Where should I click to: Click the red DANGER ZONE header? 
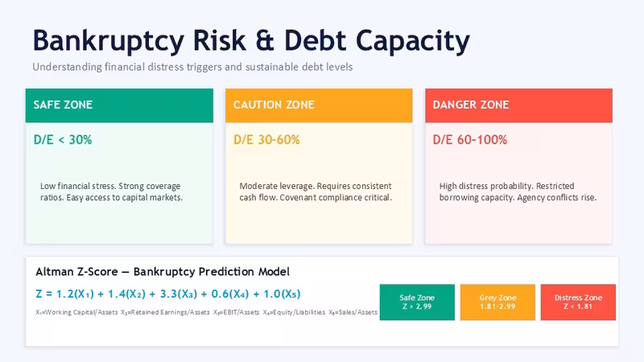[518, 105]
